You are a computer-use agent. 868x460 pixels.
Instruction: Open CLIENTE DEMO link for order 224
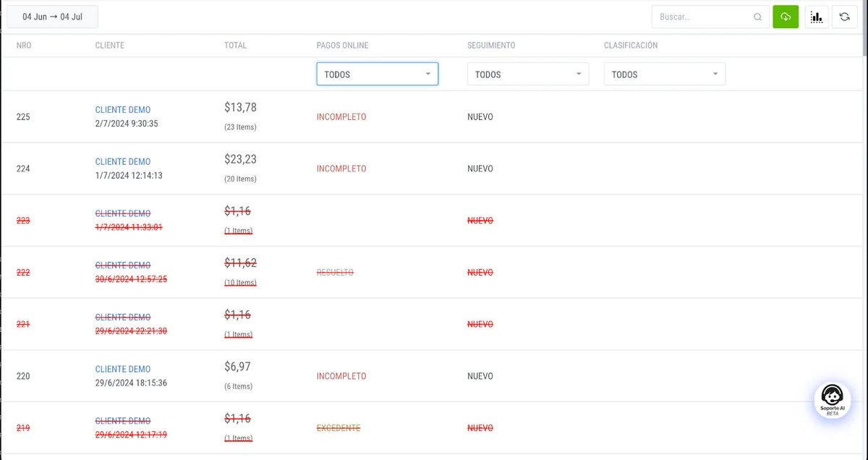[123, 162]
